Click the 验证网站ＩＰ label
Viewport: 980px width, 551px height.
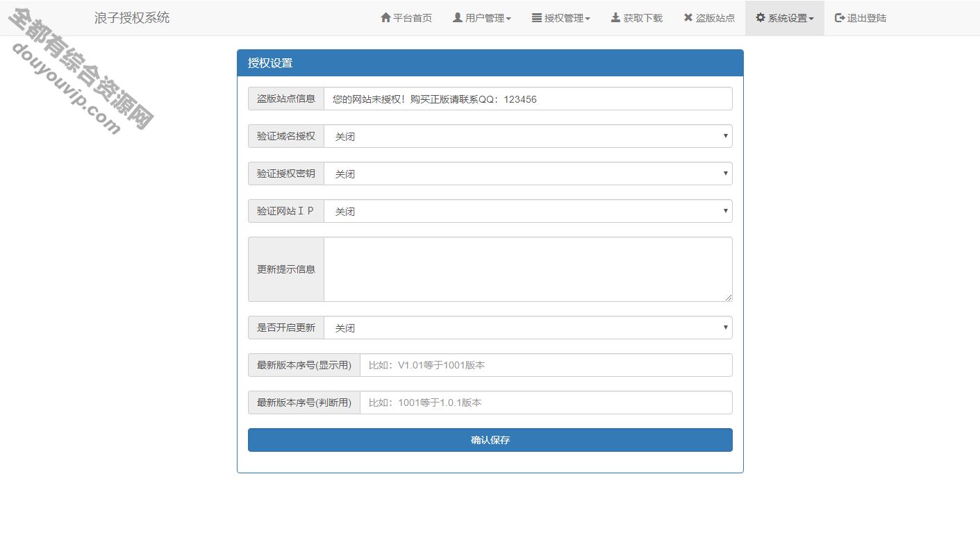(x=286, y=211)
